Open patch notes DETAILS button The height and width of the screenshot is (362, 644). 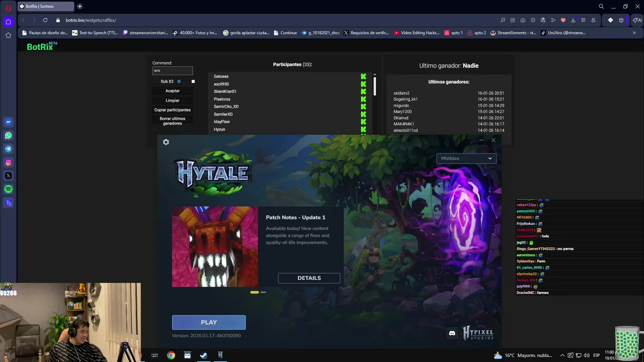pyautogui.click(x=309, y=278)
